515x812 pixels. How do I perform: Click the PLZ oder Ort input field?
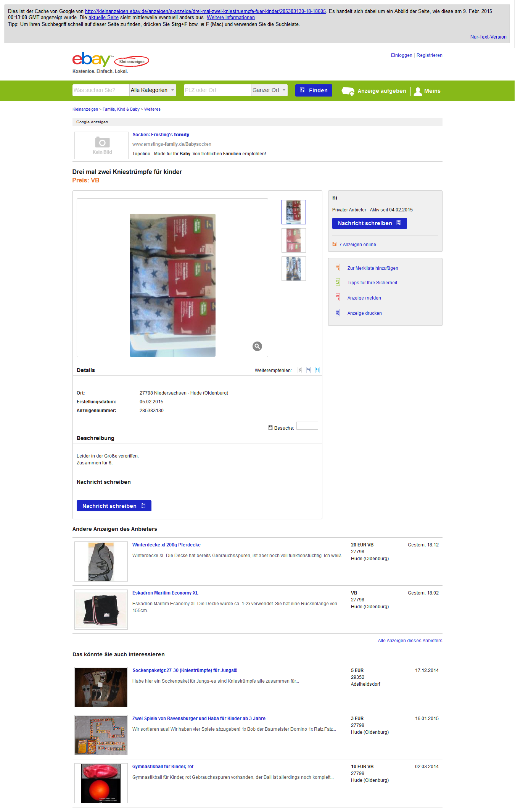[217, 90]
